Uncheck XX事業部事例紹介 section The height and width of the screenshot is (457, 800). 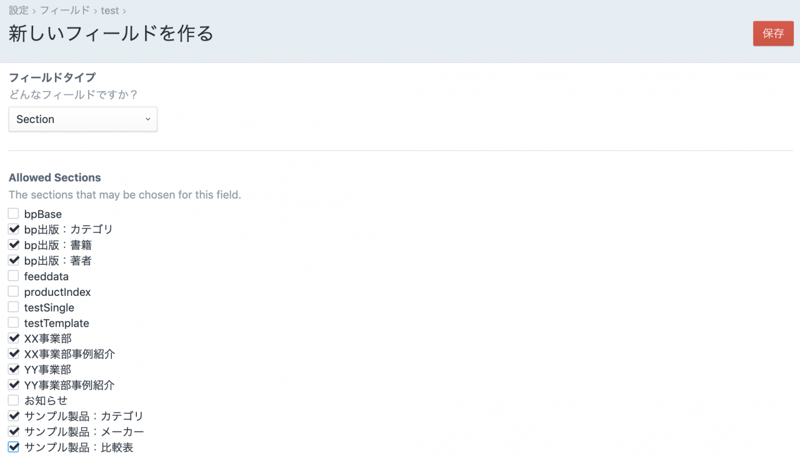14,354
